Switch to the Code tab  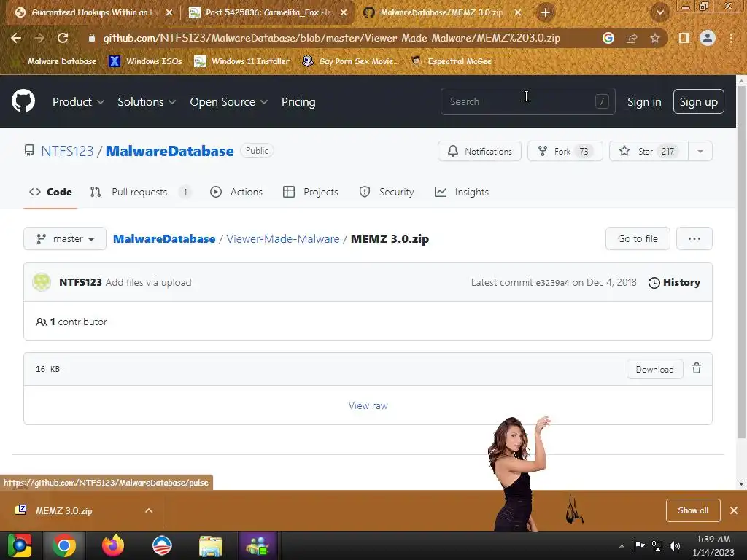[50, 192]
